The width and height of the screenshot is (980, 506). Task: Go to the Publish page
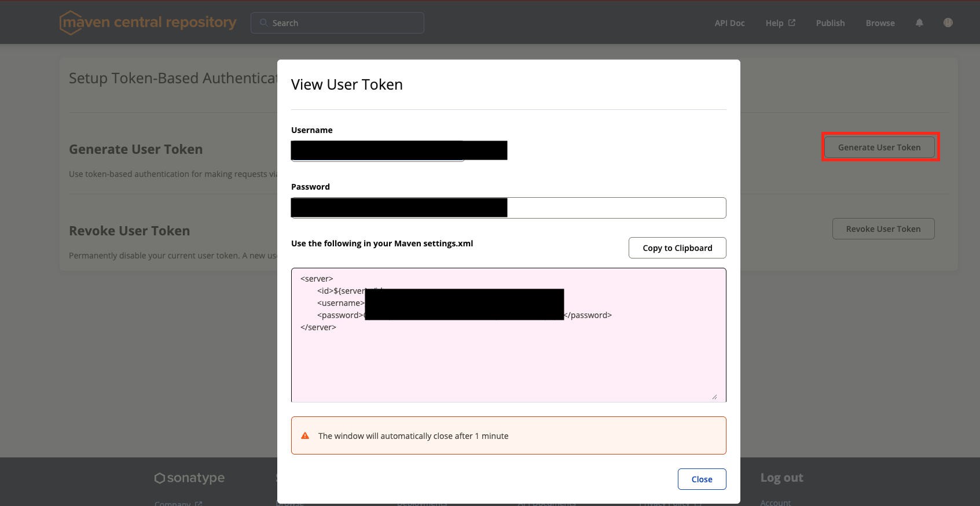tap(830, 23)
